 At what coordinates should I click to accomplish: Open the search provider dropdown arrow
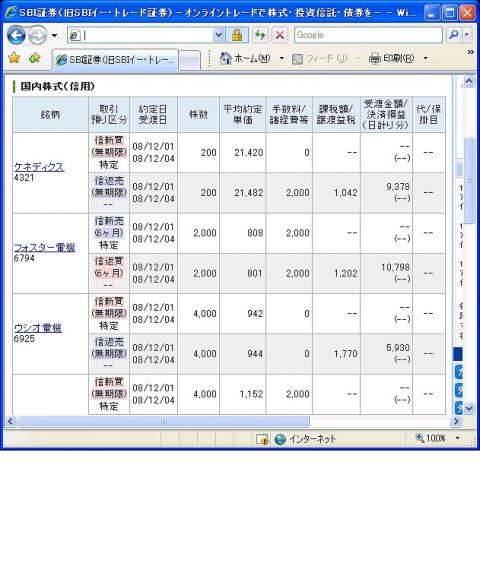pos(467,35)
